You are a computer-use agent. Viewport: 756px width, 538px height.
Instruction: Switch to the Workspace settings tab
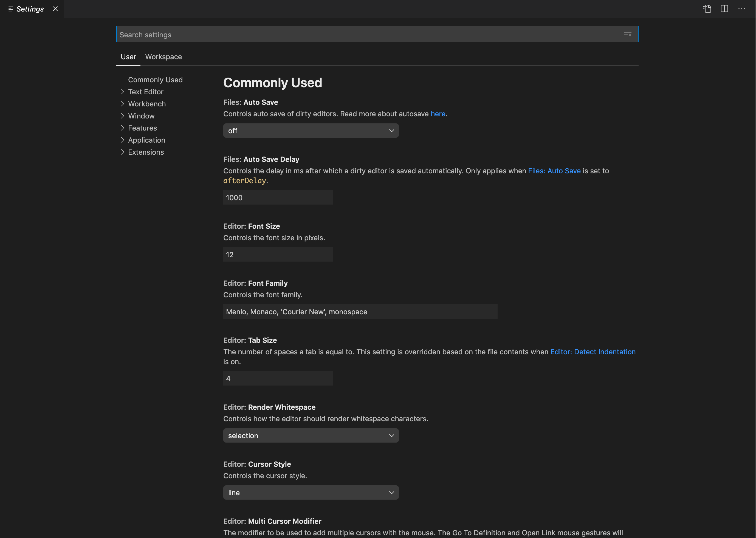tap(163, 57)
